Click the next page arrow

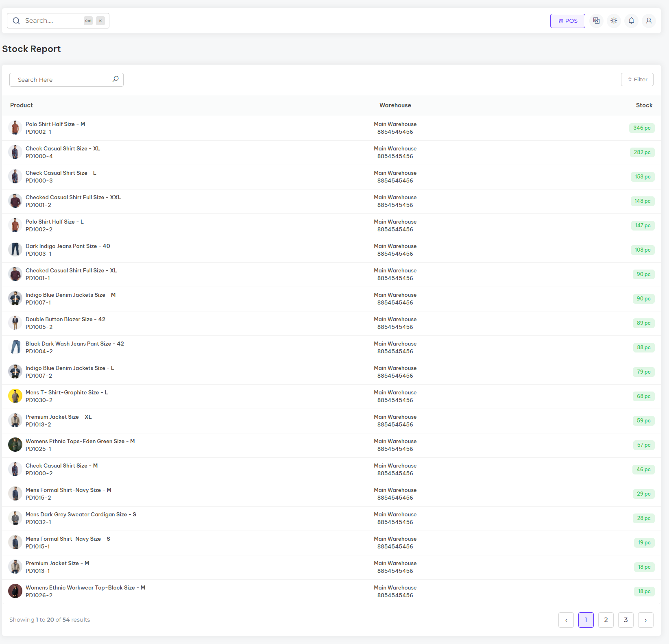point(645,620)
